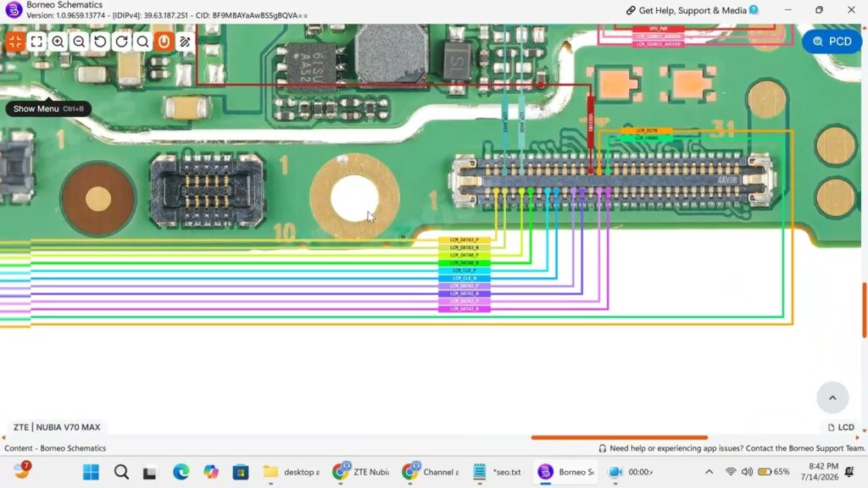Open Microsoft Store from the taskbar
Image resolution: width=868 pixels, height=488 pixels.
pyautogui.click(x=240, y=472)
